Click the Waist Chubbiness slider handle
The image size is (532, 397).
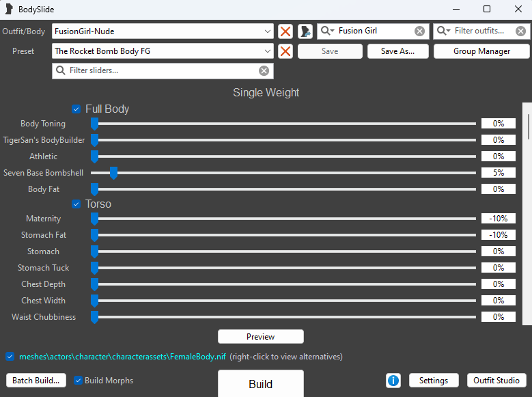click(x=95, y=317)
